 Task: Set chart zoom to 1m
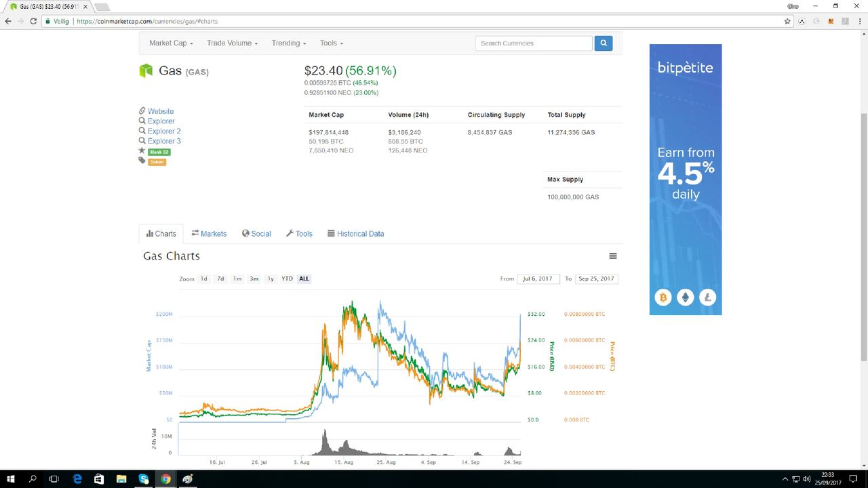click(x=237, y=279)
